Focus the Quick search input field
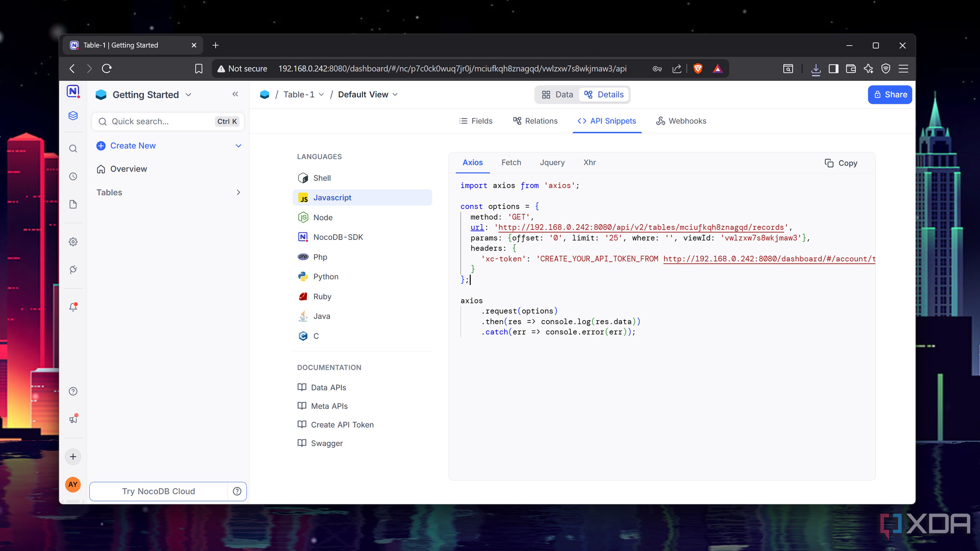The width and height of the screenshot is (980, 551). tap(168, 121)
